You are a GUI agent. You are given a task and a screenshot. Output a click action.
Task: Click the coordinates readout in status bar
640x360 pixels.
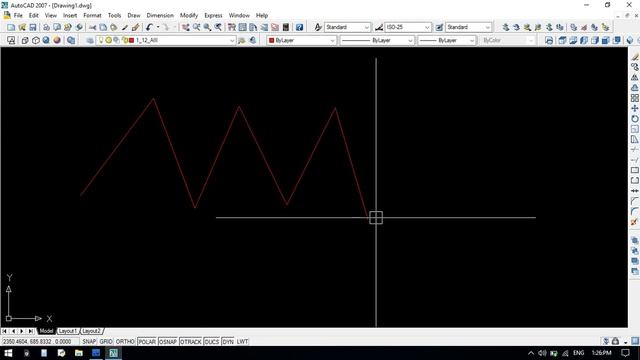coord(40,342)
